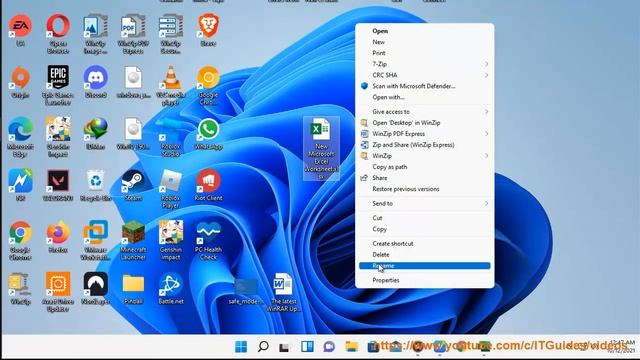Open the EA desktop shortcut
Viewport: 640px width, 360px height.
[x=20, y=30]
